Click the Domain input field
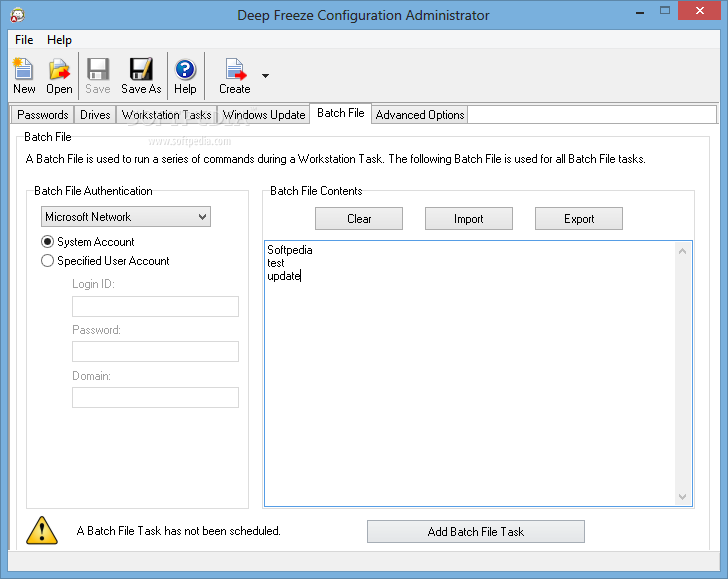Image resolution: width=728 pixels, height=579 pixels. tap(156, 397)
